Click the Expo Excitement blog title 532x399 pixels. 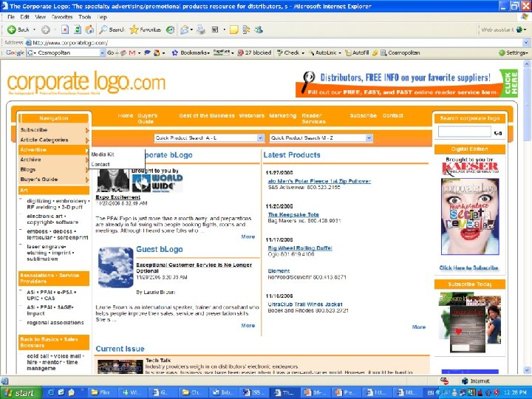[117, 197]
